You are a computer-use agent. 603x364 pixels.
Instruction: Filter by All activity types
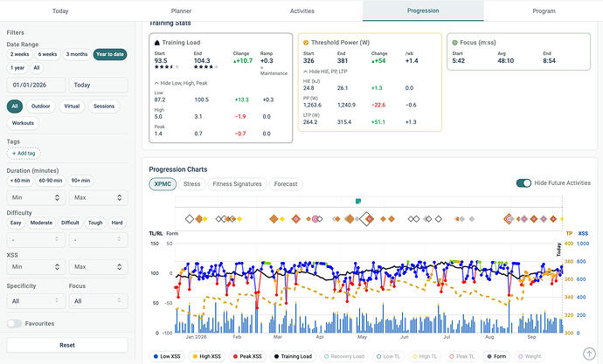point(15,106)
